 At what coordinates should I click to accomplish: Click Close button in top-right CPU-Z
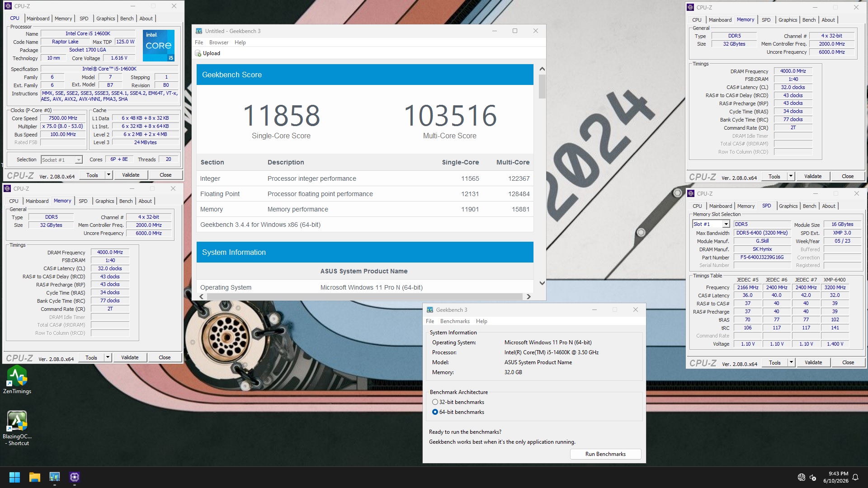pos(848,176)
